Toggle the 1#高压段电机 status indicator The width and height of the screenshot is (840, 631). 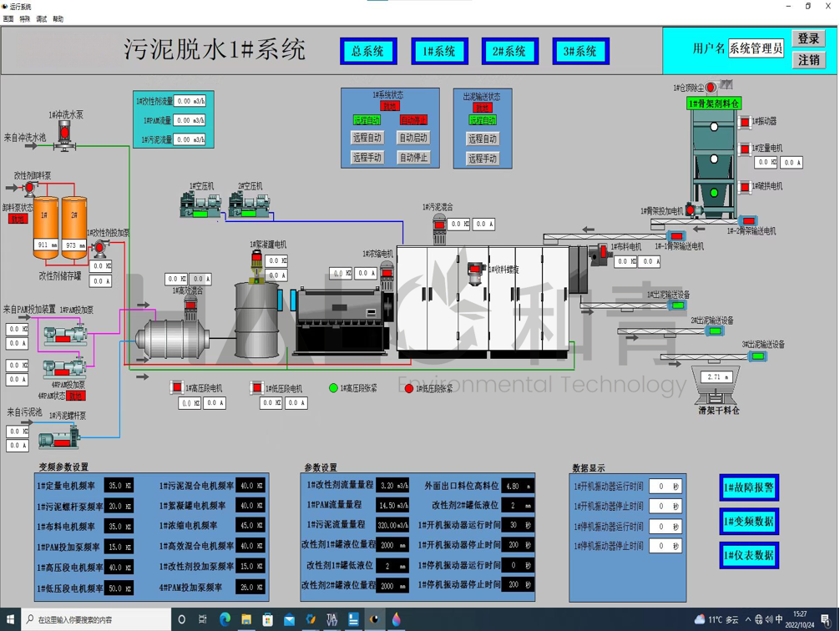click(176, 387)
